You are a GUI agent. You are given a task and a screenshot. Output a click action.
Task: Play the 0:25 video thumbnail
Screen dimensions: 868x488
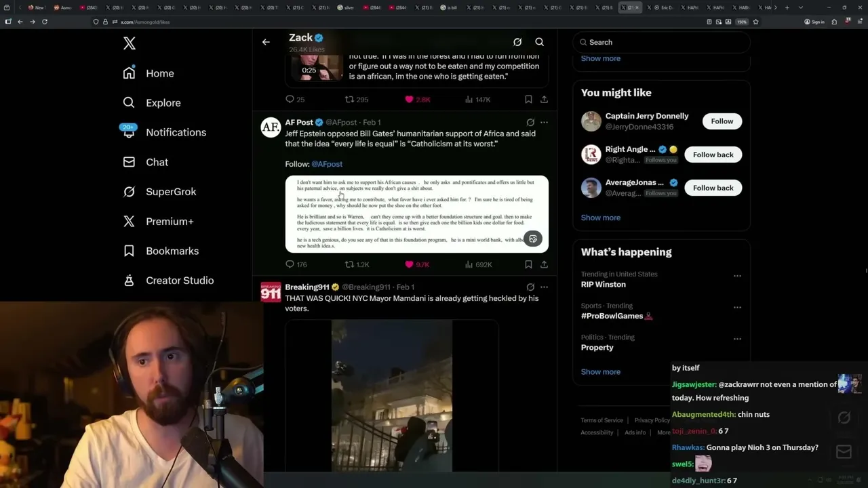click(x=317, y=68)
